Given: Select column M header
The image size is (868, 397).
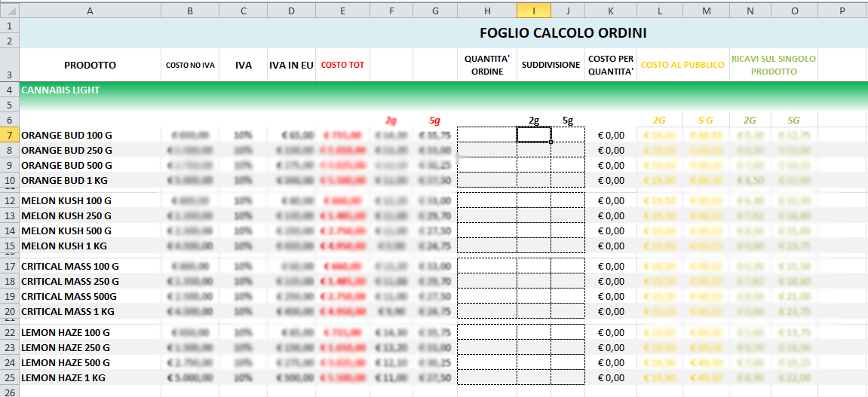Looking at the screenshot, I should coord(706,10).
